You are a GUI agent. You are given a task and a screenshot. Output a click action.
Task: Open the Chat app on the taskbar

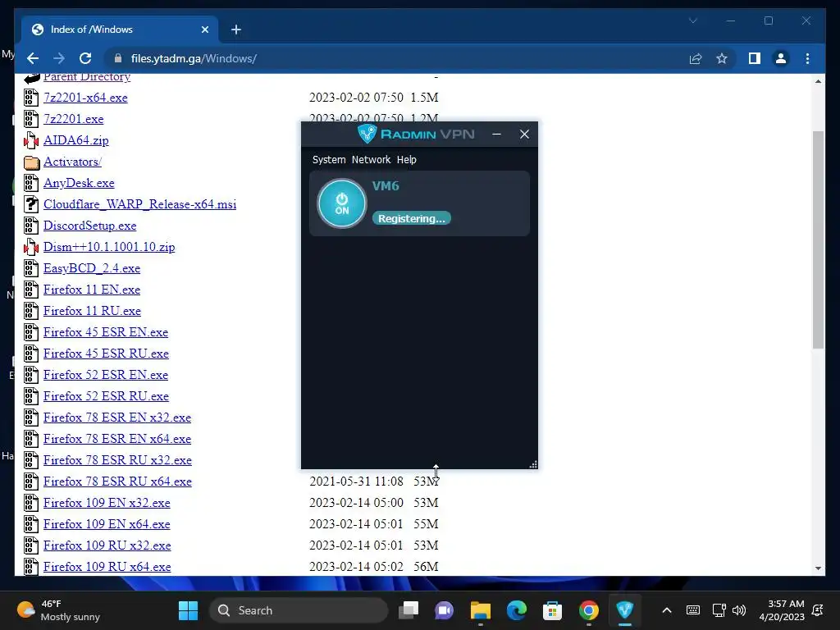click(444, 610)
